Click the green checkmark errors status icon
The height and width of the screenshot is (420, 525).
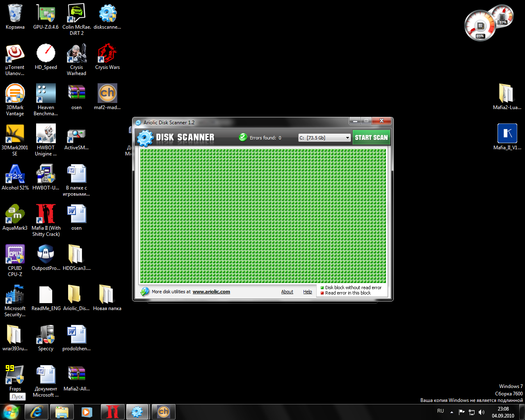pyautogui.click(x=243, y=137)
